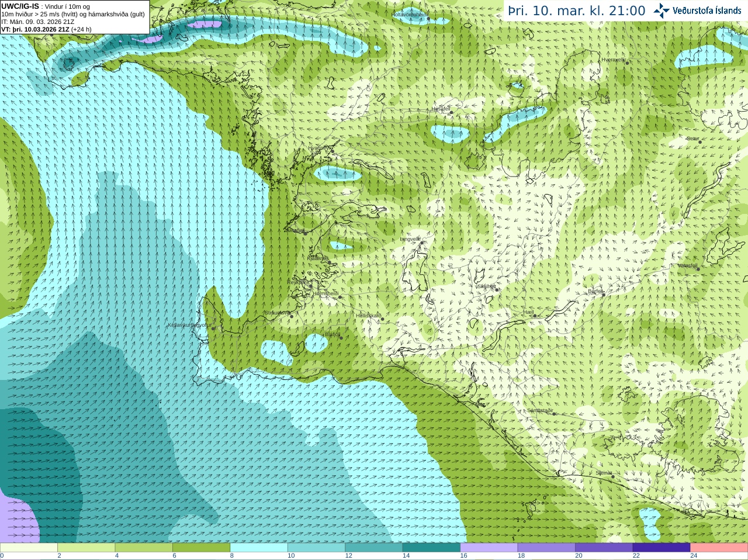748x560 pixels.
Task: Click the Setur station label
Action: point(692,139)
